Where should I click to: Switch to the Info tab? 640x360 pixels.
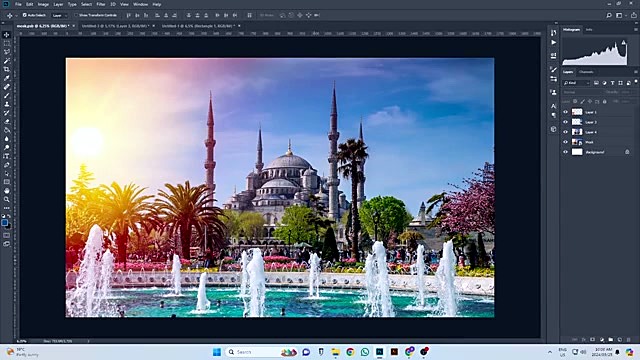pos(589,29)
